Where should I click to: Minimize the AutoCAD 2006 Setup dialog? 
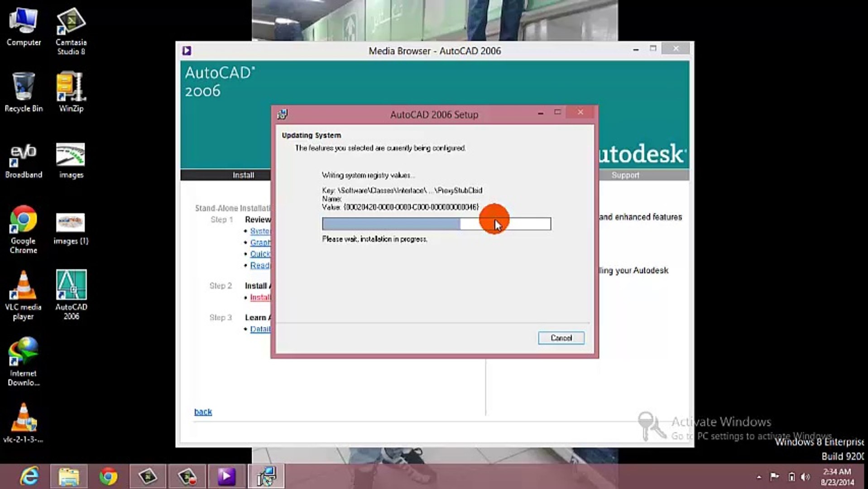[540, 113]
